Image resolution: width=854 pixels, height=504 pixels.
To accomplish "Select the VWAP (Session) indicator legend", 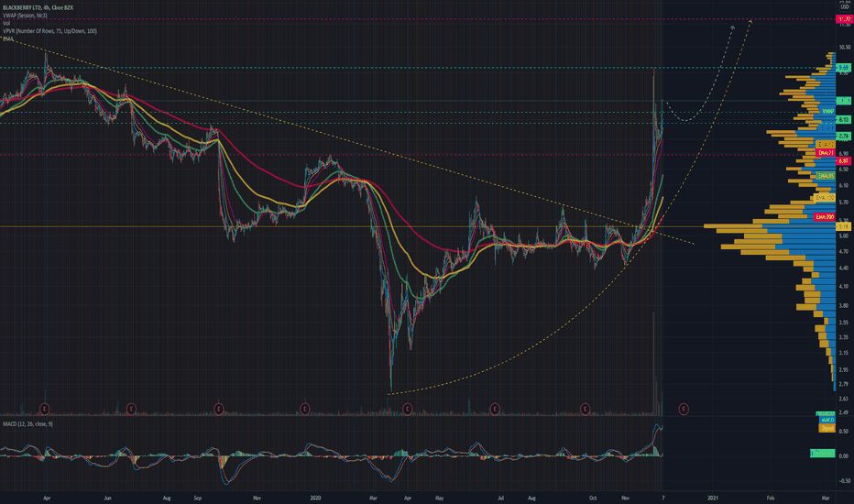I will pos(25,16).
